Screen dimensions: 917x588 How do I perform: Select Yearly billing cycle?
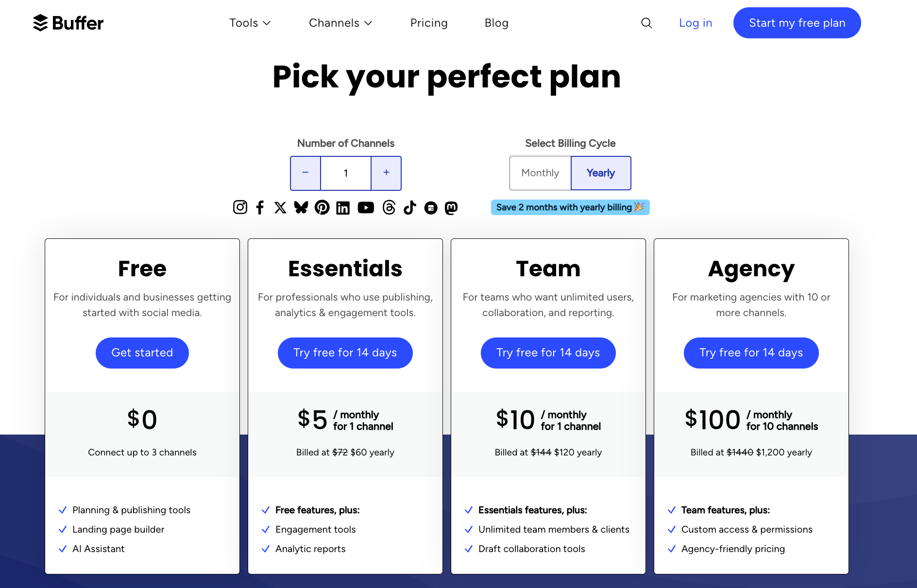click(x=601, y=173)
